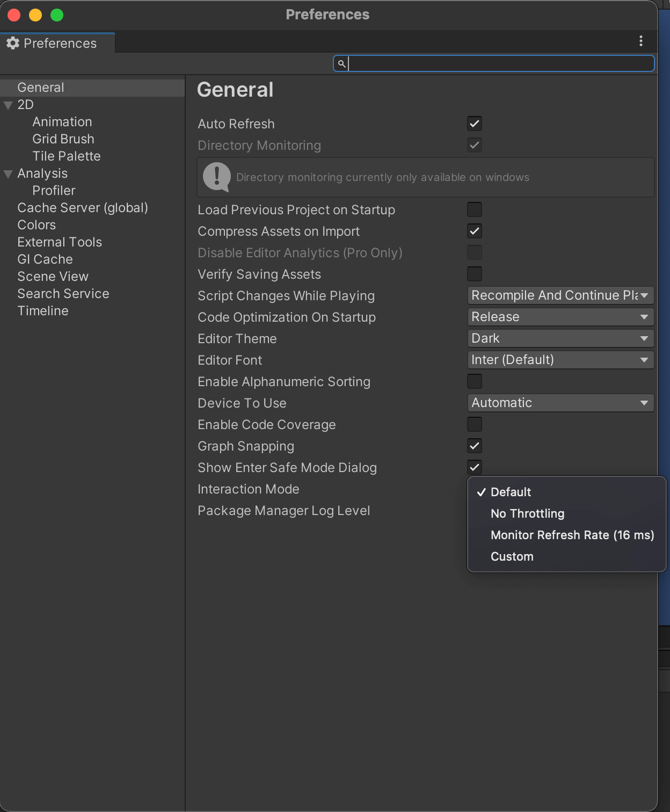Toggle Auto Refresh off

(x=474, y=124)
